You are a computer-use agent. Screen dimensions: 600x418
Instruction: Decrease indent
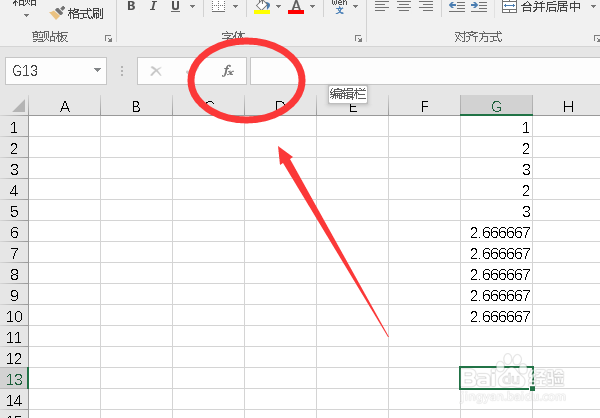point(457,6)
